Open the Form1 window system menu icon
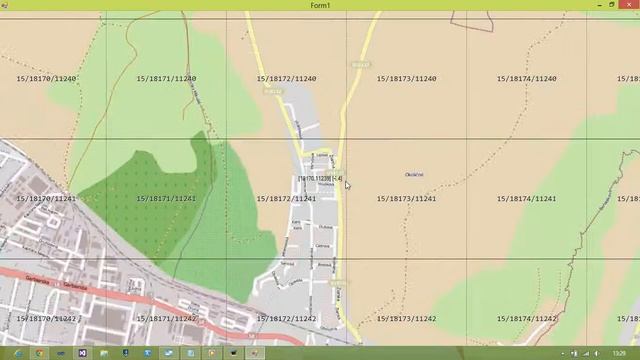Image resolution: width=640 pixels, height=360 pixels. click(x=4, y=5)
